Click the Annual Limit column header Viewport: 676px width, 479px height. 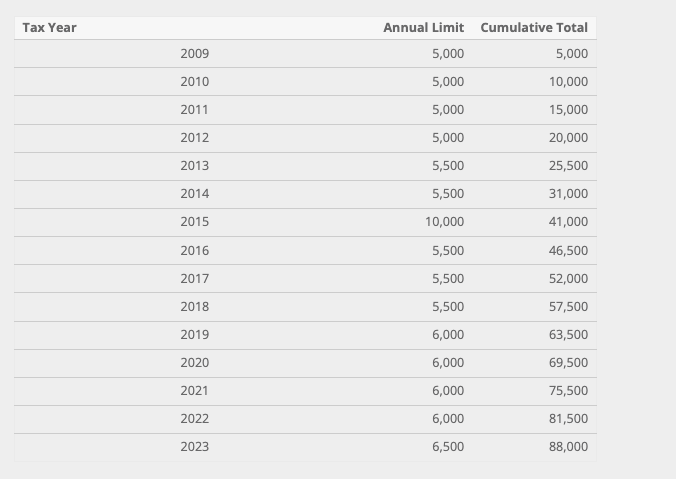(423, 27)
